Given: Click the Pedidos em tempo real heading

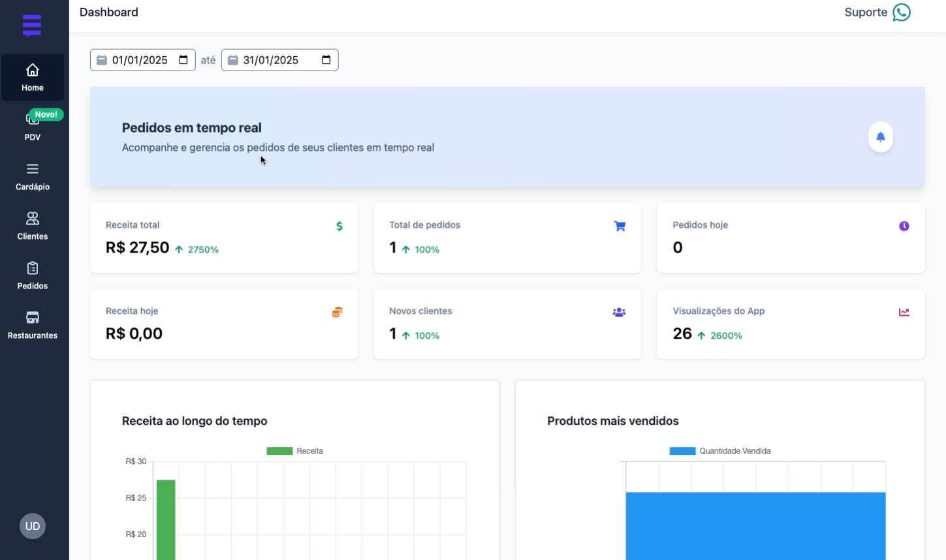Looking at the screenshot, I should 192,128.
